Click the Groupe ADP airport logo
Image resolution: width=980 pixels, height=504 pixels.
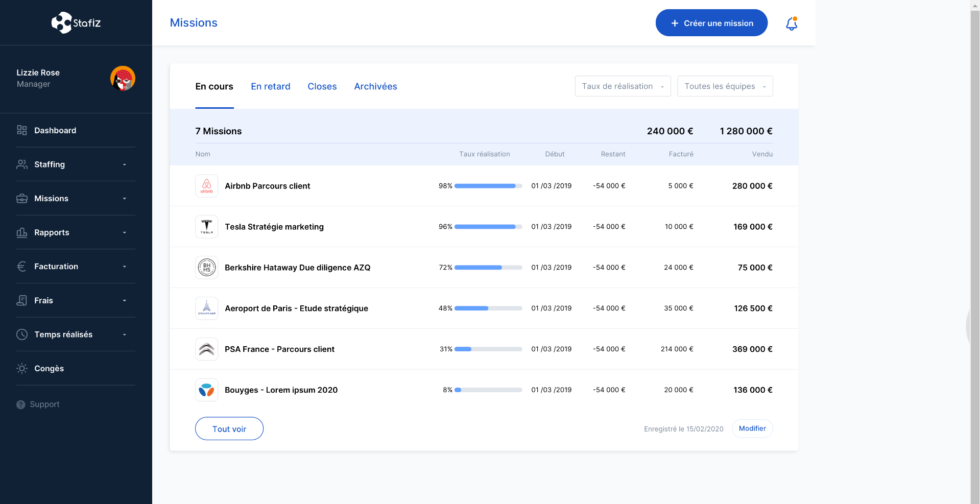point(206,308)
